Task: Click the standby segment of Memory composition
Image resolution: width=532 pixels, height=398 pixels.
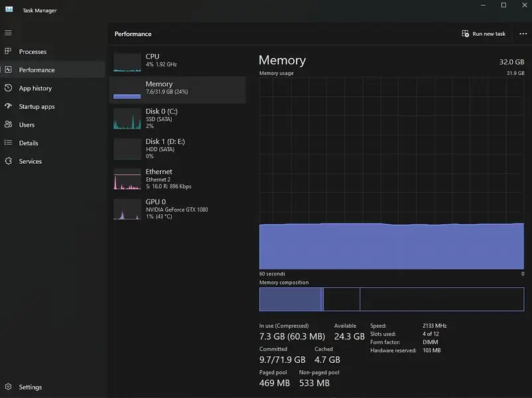Action: click(342, 299)
